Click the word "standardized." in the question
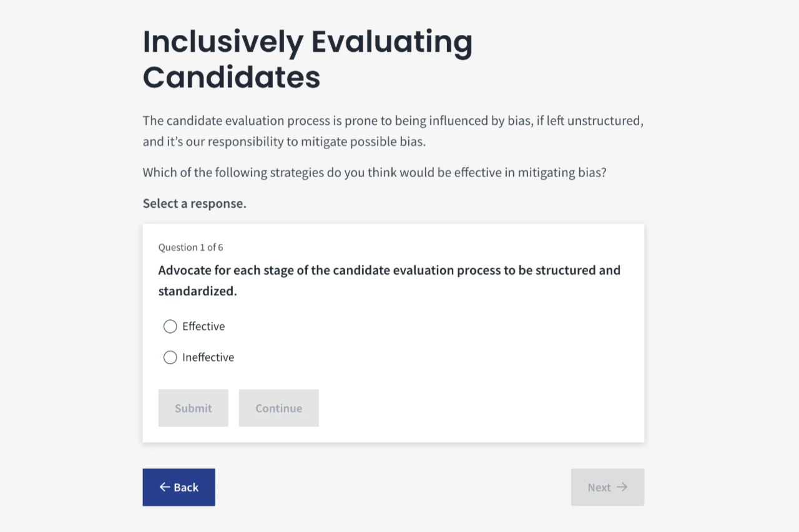The height and width of the screenshot is (532, 799). coord(197,291)
